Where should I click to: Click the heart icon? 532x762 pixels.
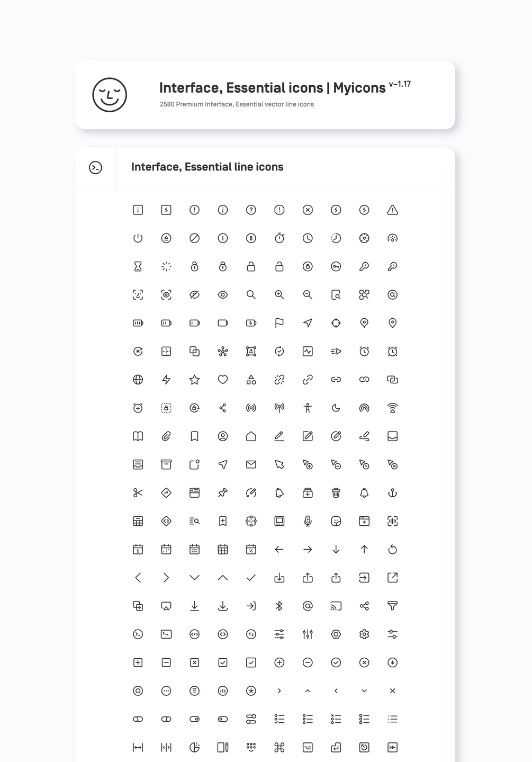(223, 380)
